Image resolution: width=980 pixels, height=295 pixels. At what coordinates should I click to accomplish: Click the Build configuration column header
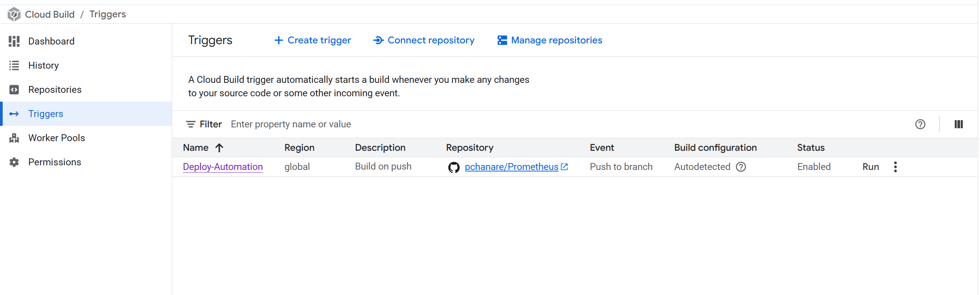(715, 148)
